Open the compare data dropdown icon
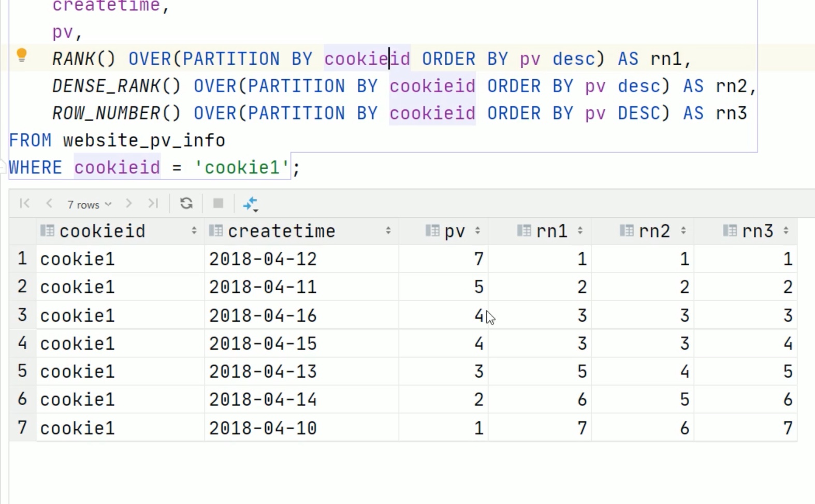Image resolution: width=815 pixels, height=504 pixels. [251, 204]
